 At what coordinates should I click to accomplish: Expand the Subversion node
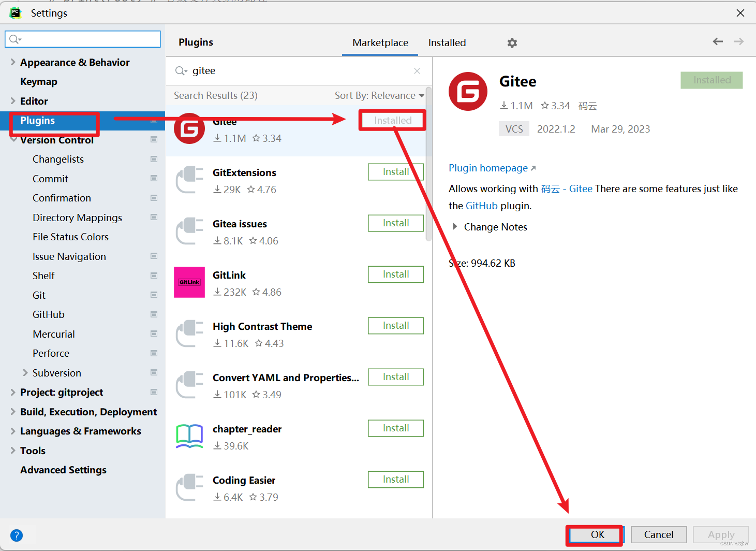25,373
